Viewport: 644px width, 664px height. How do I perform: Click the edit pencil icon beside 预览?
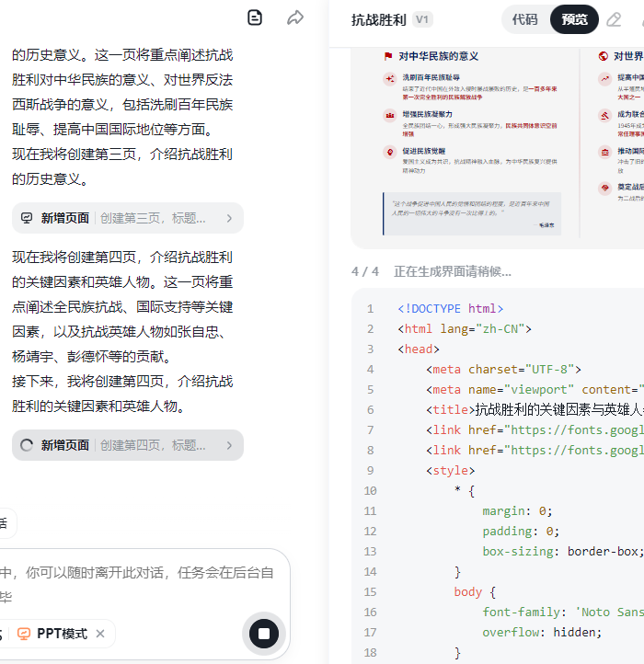[614, 19]
